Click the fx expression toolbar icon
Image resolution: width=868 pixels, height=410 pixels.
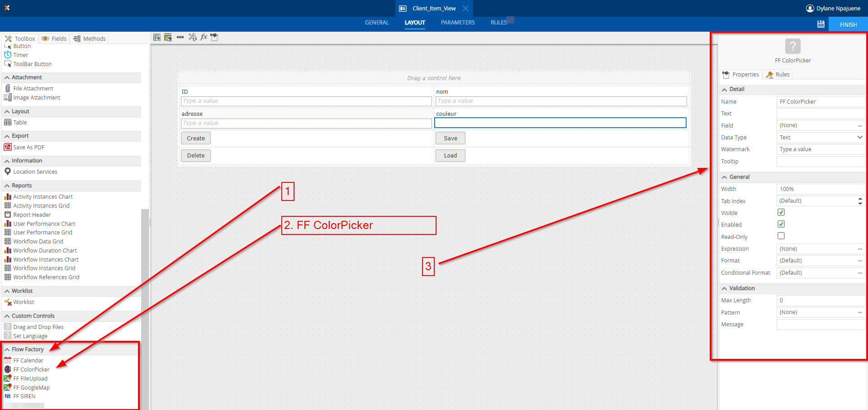coord(204,37)
